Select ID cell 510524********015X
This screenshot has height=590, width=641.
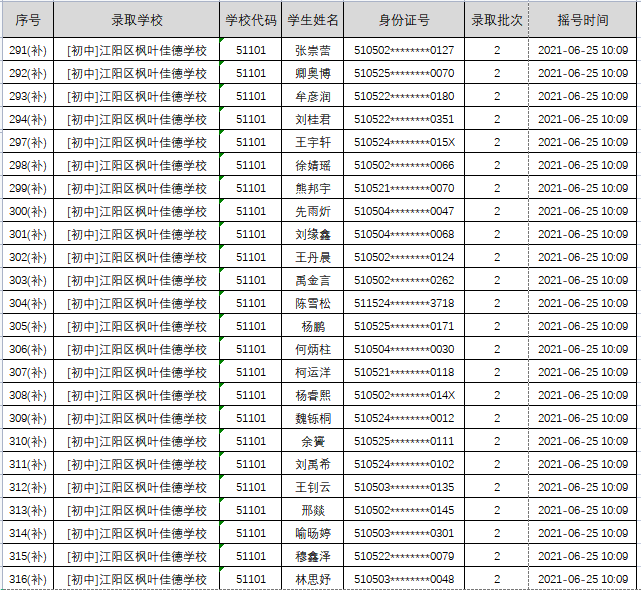pyautogui.click(x=404, y=142)
